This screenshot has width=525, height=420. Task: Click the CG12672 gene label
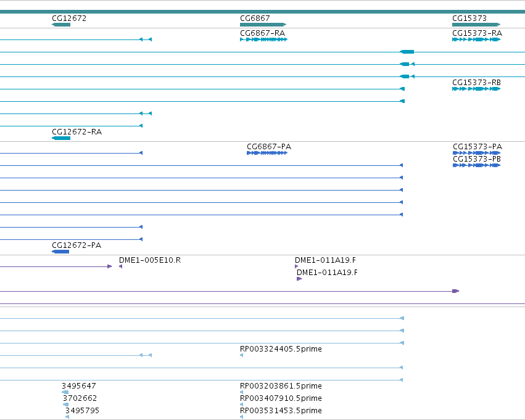pyautogui.click(x=69, y=18)
